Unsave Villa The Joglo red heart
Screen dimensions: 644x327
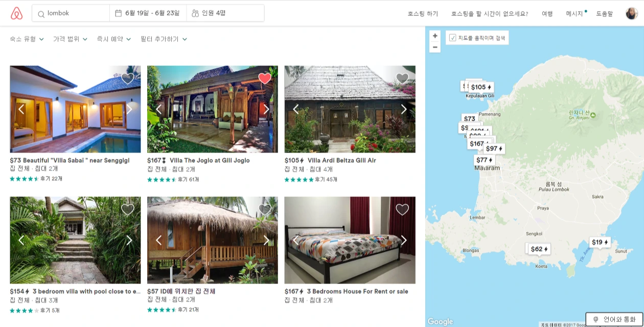click(x=265, y=78)
